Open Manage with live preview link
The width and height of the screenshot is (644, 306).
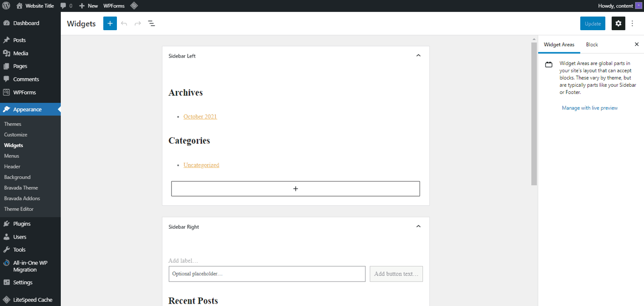(589, 108)
